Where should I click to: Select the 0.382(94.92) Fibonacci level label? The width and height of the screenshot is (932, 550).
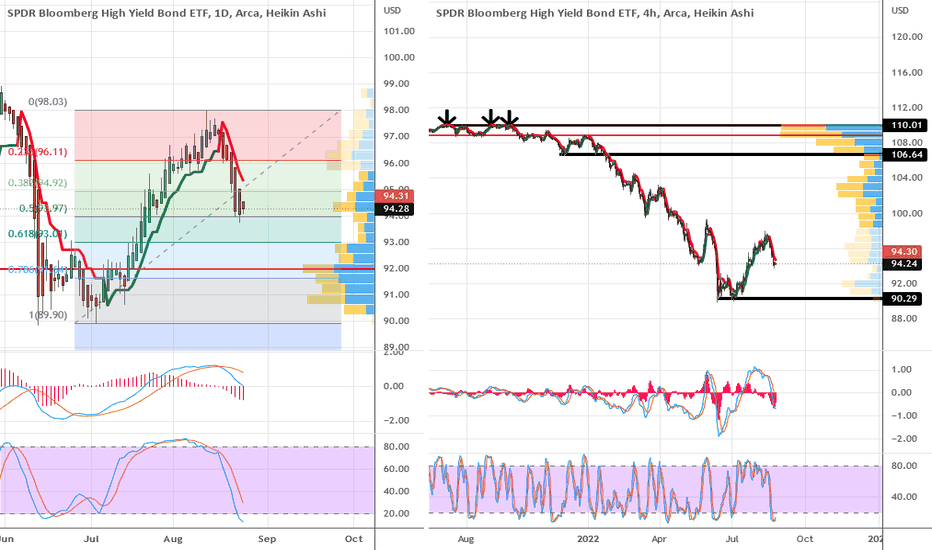coord(37,183)
